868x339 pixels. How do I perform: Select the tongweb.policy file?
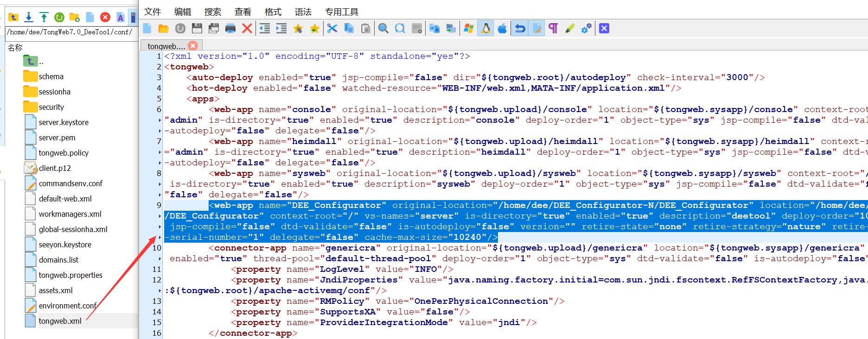click(57, 153)
